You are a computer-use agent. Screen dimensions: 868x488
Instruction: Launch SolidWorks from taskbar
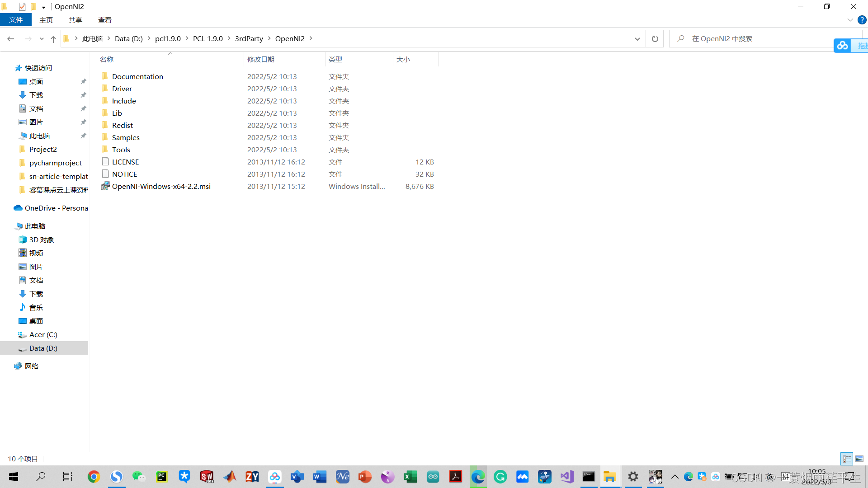click(207, 477)
